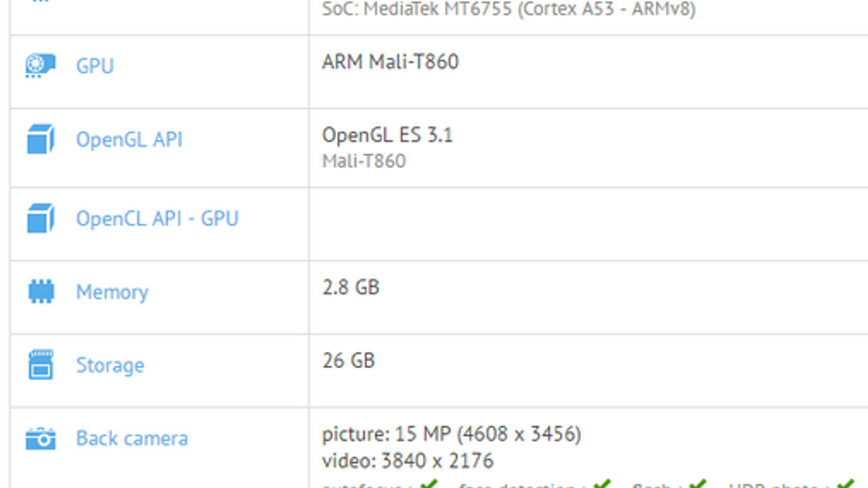Open the Memory label link
Screen dimensions: 868x488
pos(112,292)
